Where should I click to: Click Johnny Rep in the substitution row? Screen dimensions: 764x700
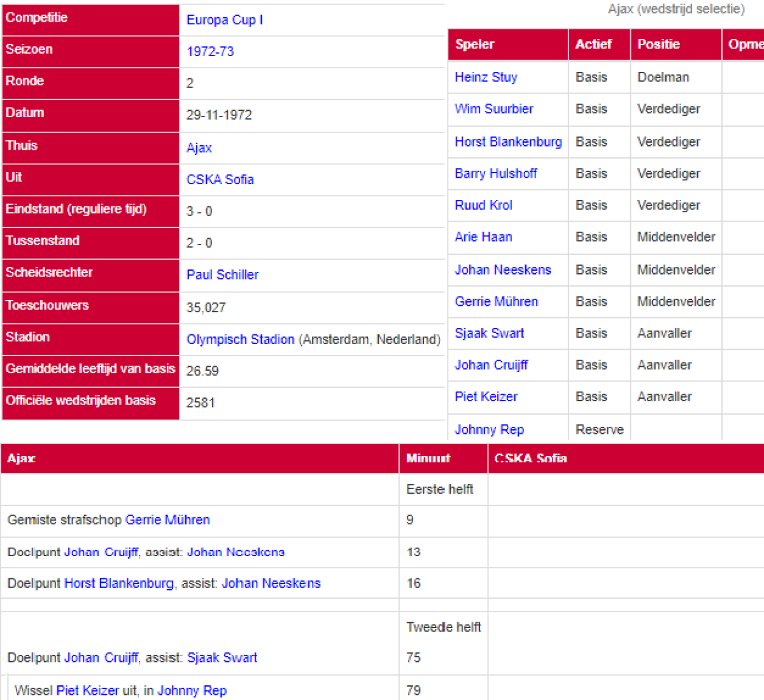192,690
